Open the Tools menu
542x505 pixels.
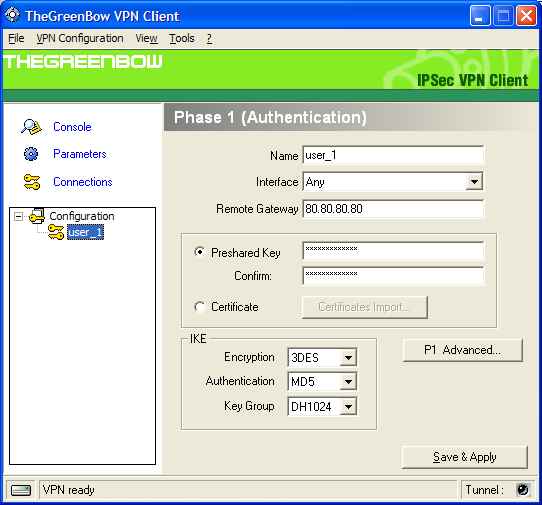(182, 38)
